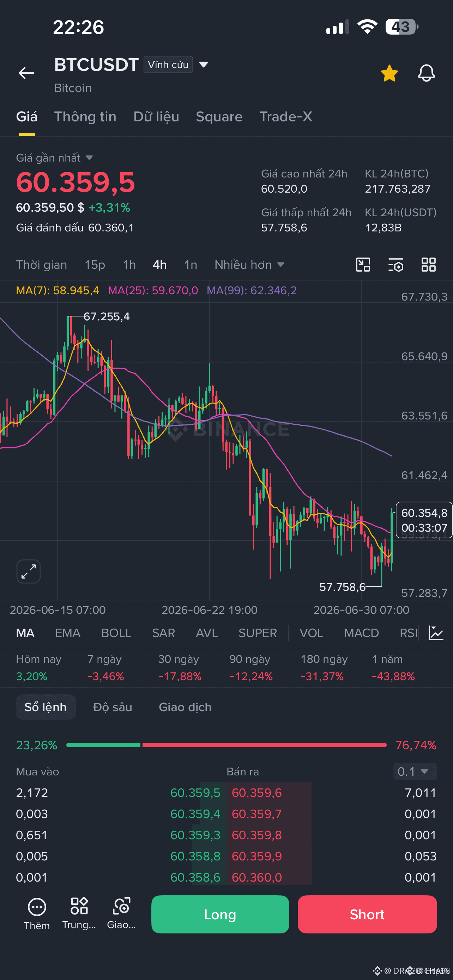This screenshot has height=980, width=453.
Task: Open the grid layout icon
Action: pos(429,265)
